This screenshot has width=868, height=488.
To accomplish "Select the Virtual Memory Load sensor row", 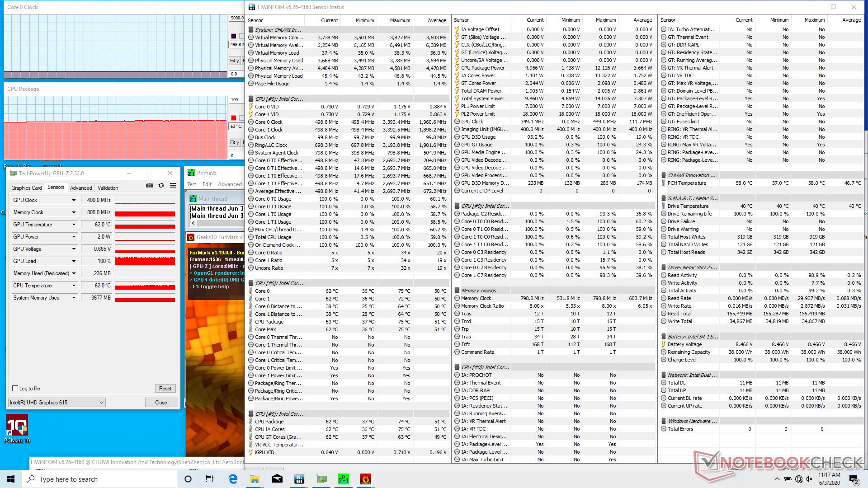I will click(x=348, y=53).
